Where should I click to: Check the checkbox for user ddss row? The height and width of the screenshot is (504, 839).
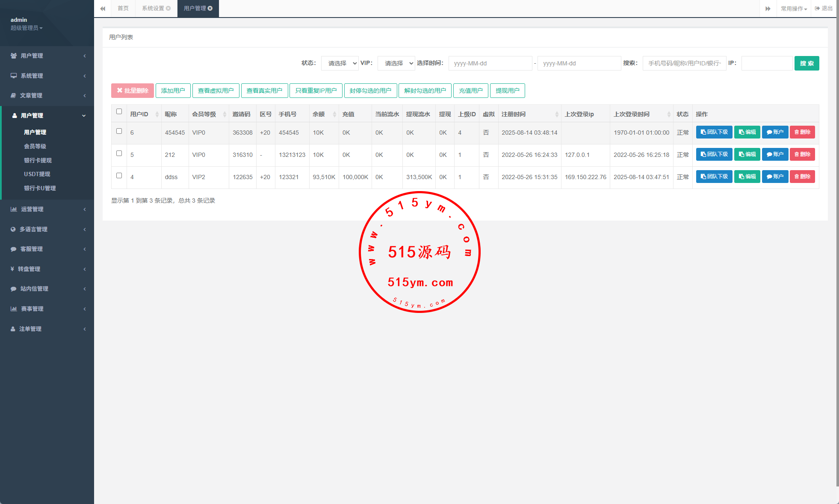click(x=119, y=176)
